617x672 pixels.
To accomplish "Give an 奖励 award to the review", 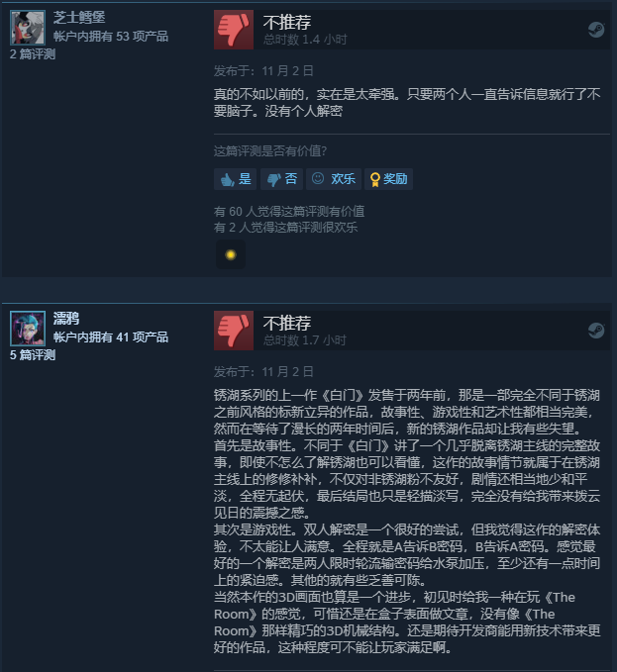I will point(388,179).
